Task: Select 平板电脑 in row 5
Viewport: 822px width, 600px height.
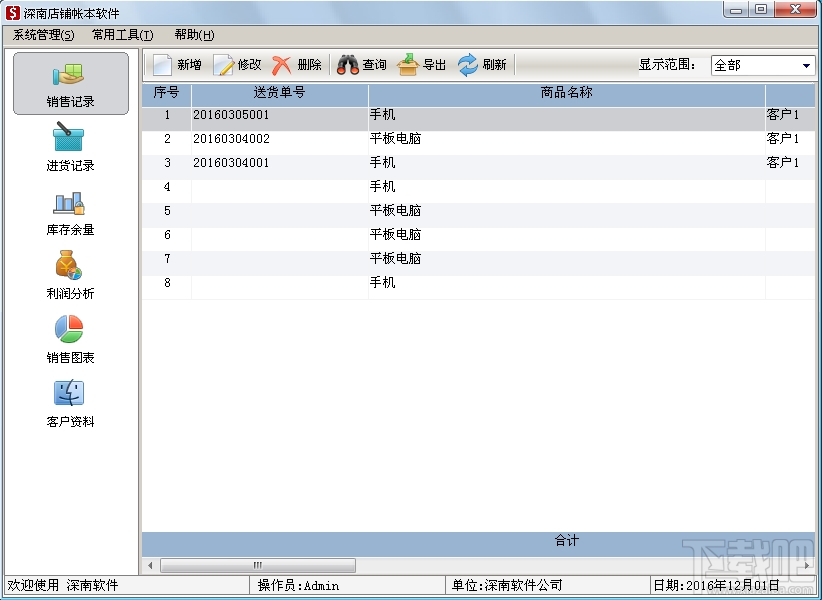Action: click(395, 211)
